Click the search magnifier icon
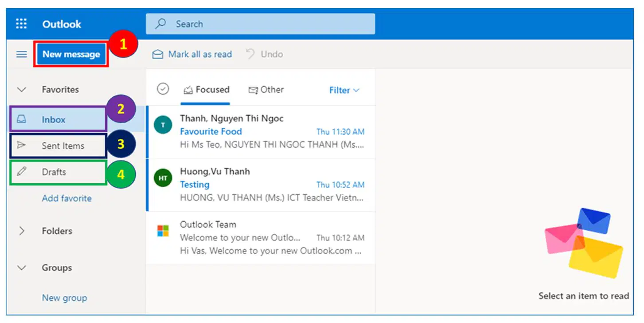This screenshot has width=644, height=323. 160,24
